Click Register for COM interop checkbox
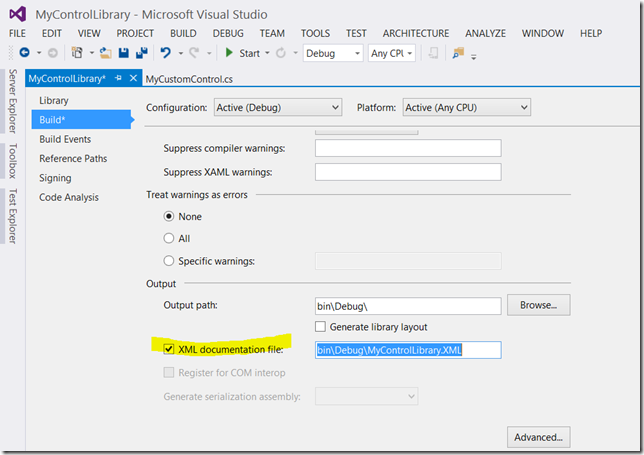 tap(169, 372)
